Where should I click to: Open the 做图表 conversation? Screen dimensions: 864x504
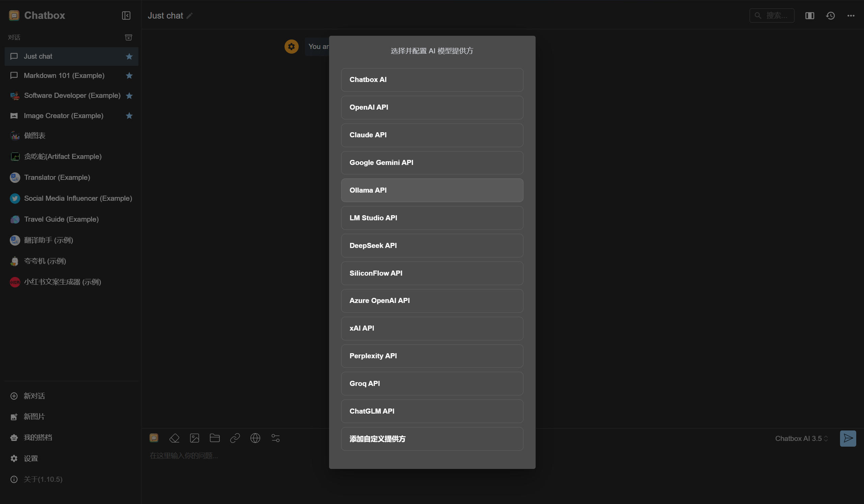click(x=71, y=136)
